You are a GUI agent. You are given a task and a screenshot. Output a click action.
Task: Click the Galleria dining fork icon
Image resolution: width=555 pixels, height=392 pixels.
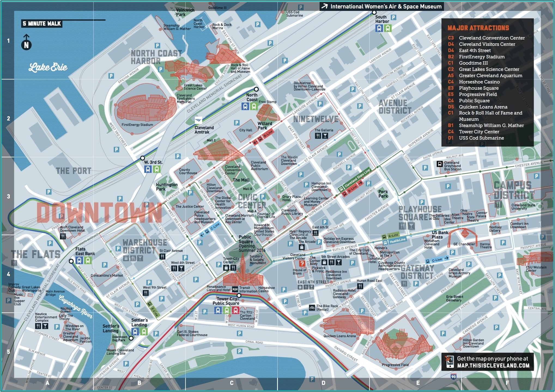[x=318, y=136]
